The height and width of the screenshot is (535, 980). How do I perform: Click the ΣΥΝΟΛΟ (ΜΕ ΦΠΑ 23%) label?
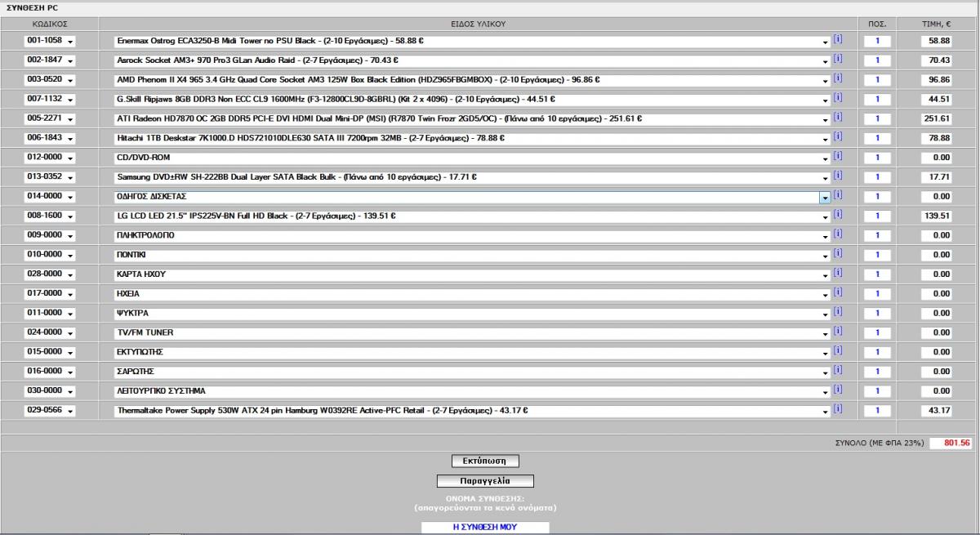(x=879, y=443)
